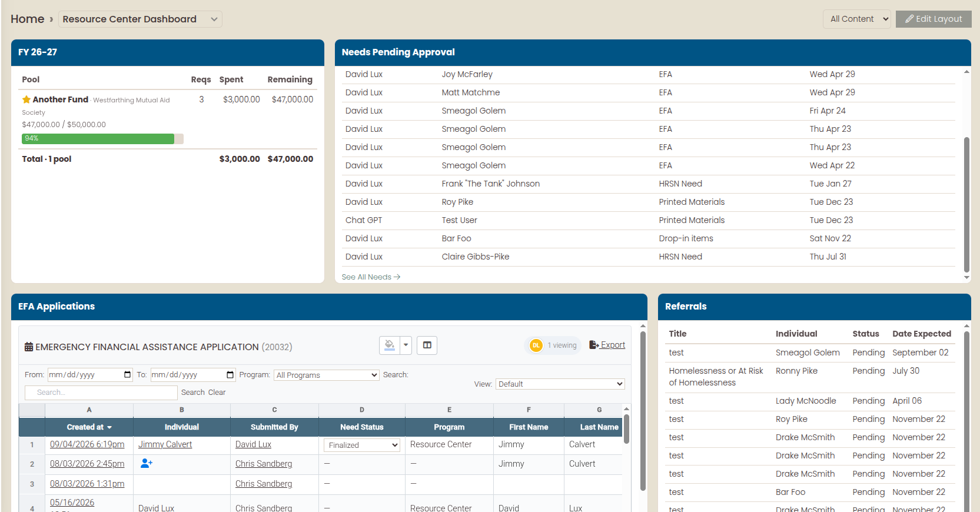Screen dimensions: 980x512
Task: Click the Search button in EFA filters
Action: point(193,393)
